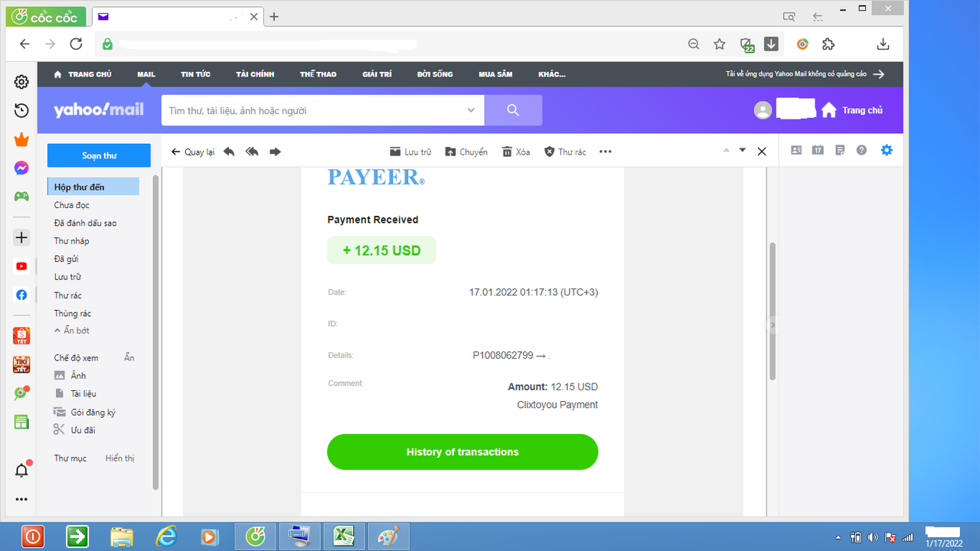
Task: Close the open email with X icon
Action: click(x=762, y=152)
